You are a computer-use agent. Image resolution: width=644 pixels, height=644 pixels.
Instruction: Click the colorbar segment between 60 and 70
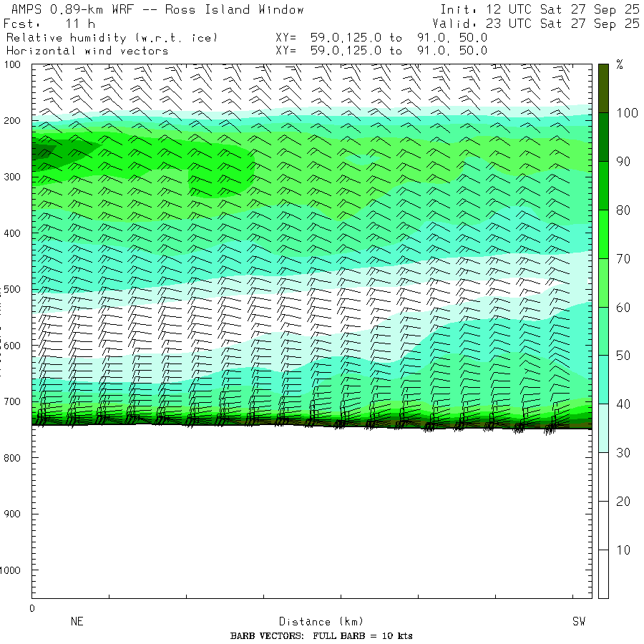coord(603,283)
